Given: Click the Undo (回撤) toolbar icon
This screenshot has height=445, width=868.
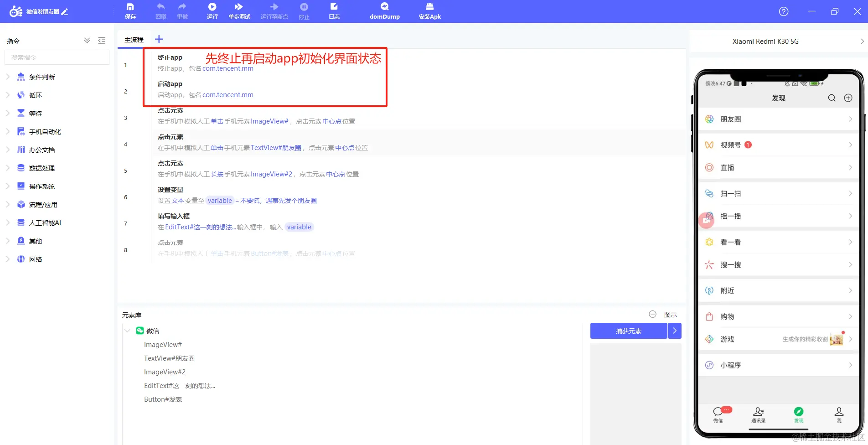Looking at the screenshot, I should click(x=161, y=11).
